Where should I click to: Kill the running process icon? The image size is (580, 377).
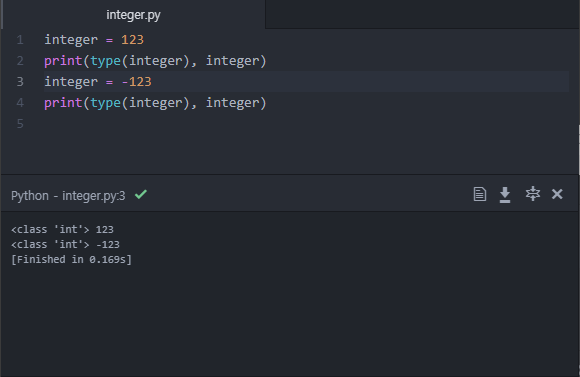click(x=533, y=194)
